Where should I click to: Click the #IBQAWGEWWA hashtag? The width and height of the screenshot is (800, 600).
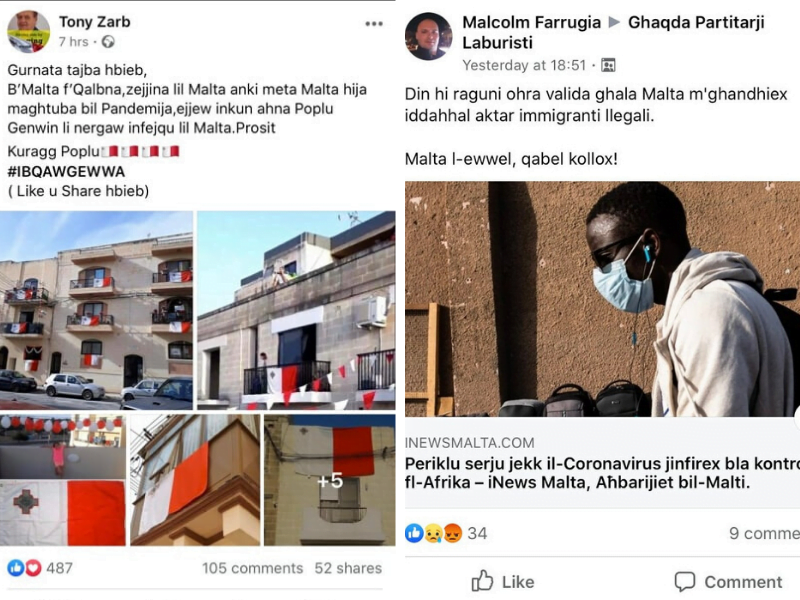click(x=66, y=171)
